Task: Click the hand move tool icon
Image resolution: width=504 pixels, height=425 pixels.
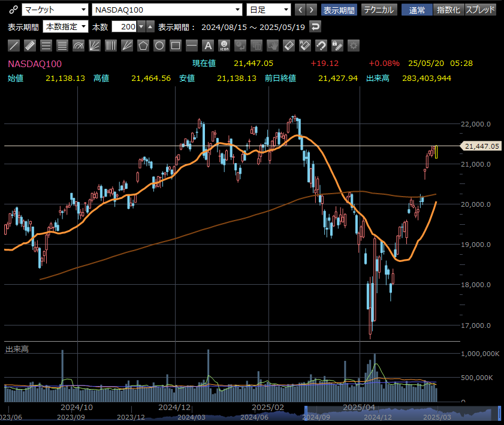Action: click(273, 46)
